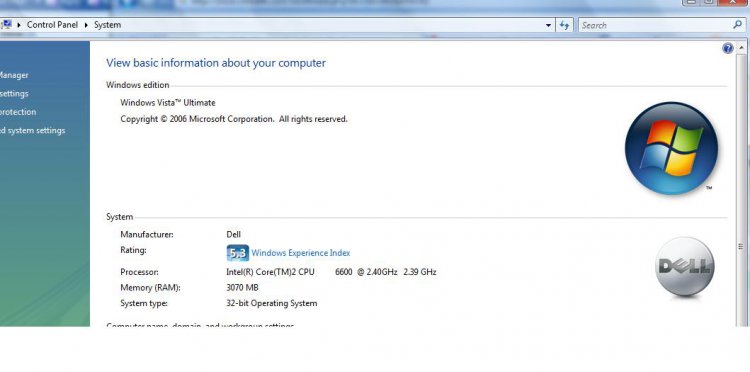750x372 pixels.
Task: Click the Windows Vista orb logo
Action: [x=671, y=148]
